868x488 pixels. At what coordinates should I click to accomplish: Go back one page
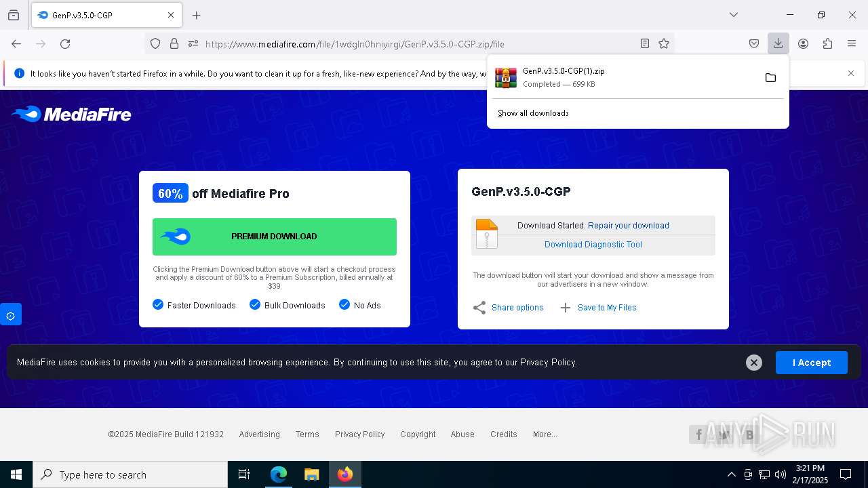16,43
